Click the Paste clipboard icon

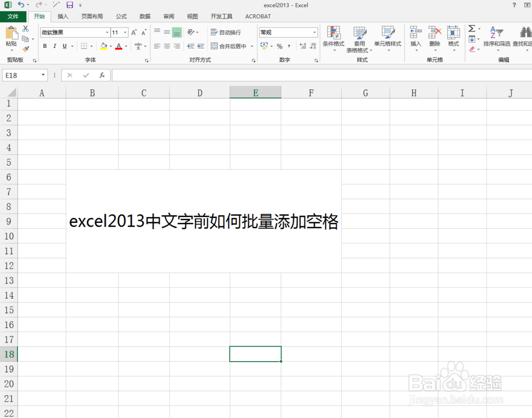pos(12,34)
